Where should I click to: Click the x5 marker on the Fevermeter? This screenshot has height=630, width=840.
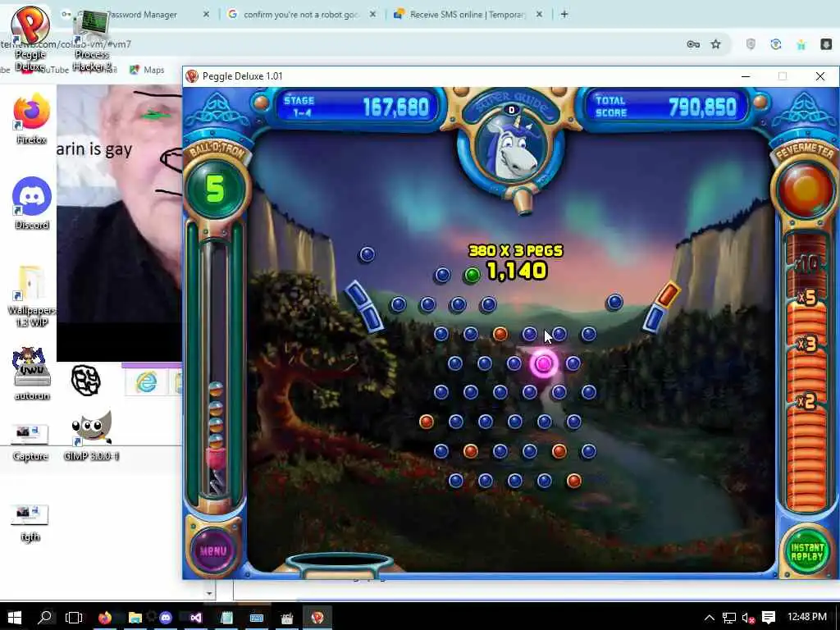pos(806,297)
